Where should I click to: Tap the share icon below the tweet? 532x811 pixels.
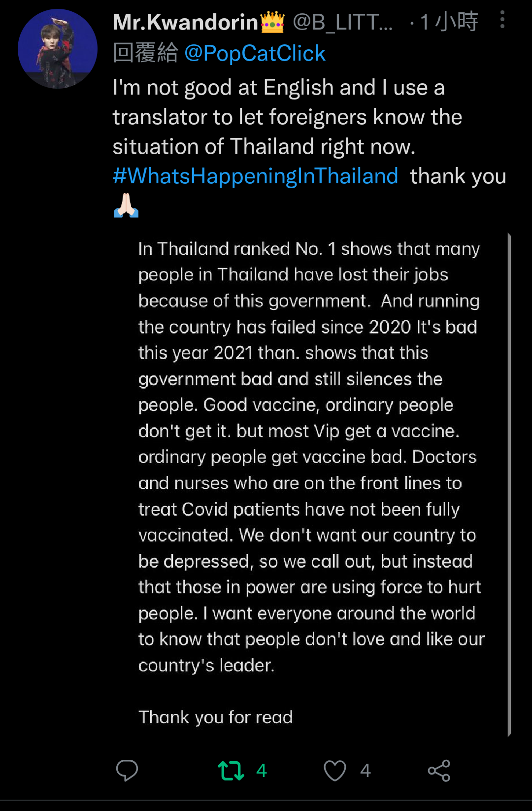click(439, 771)
